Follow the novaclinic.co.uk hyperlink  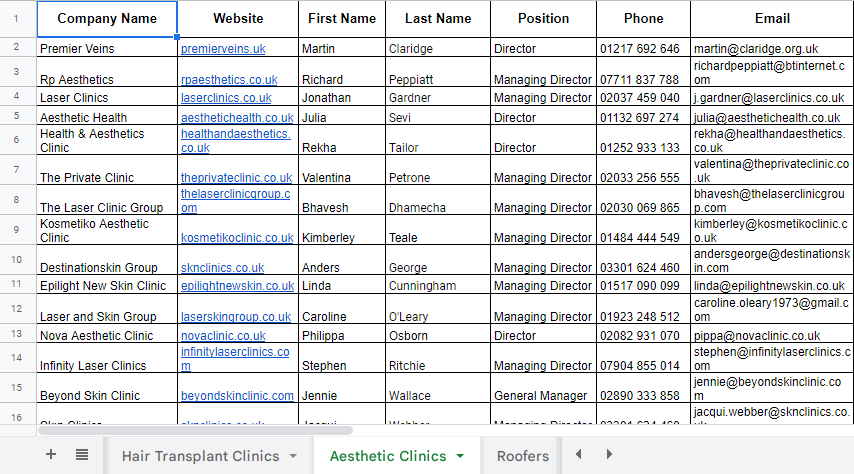[x=223, y=336]
